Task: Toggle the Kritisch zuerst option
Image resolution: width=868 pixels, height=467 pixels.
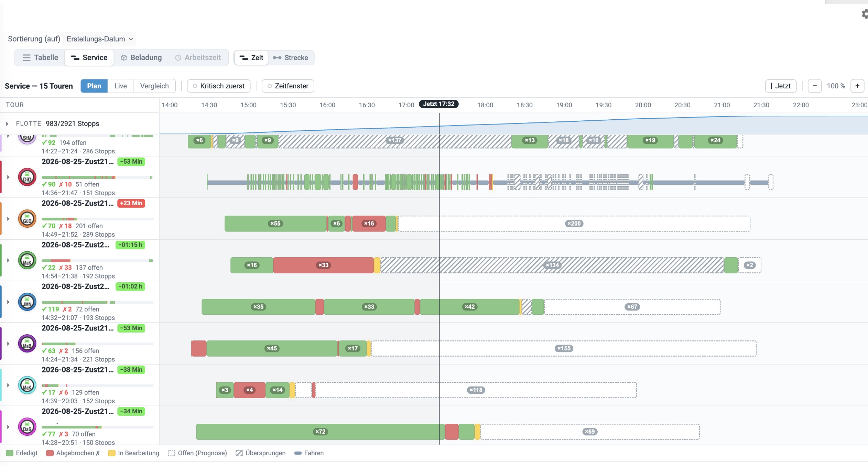Action: 219,86
